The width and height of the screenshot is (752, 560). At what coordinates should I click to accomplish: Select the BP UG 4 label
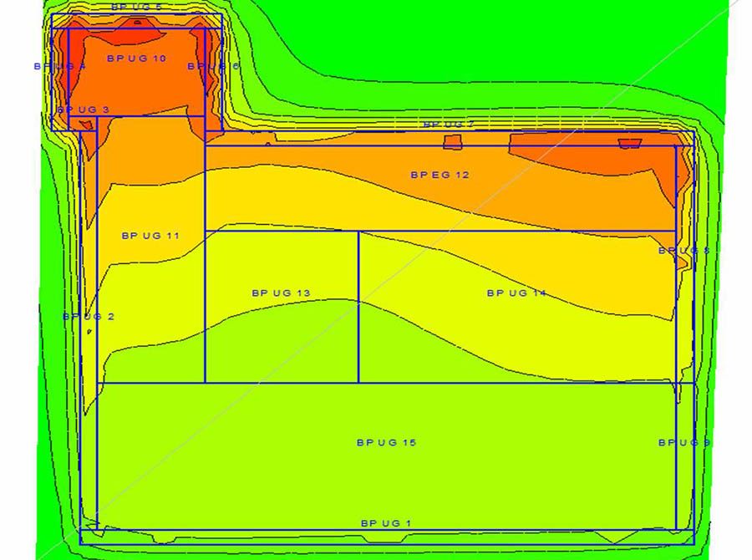tap(59, 66)
